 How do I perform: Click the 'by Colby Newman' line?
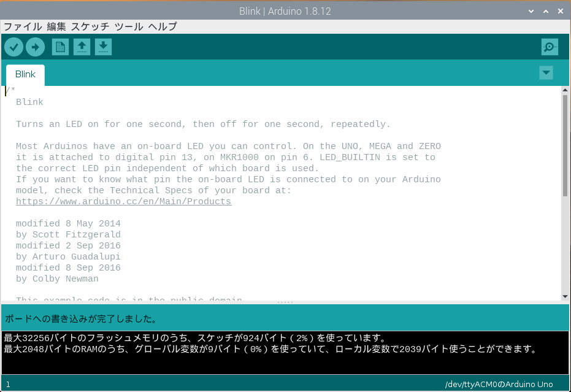(57, 279)
